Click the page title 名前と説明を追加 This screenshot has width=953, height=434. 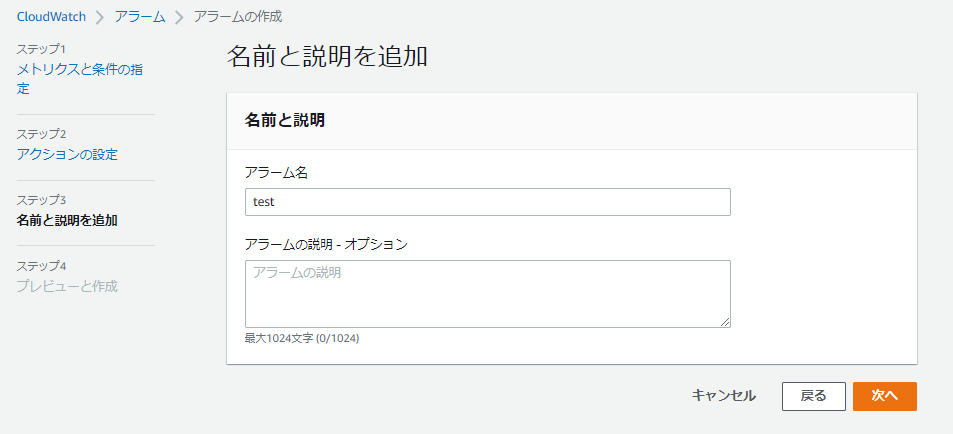327,56
